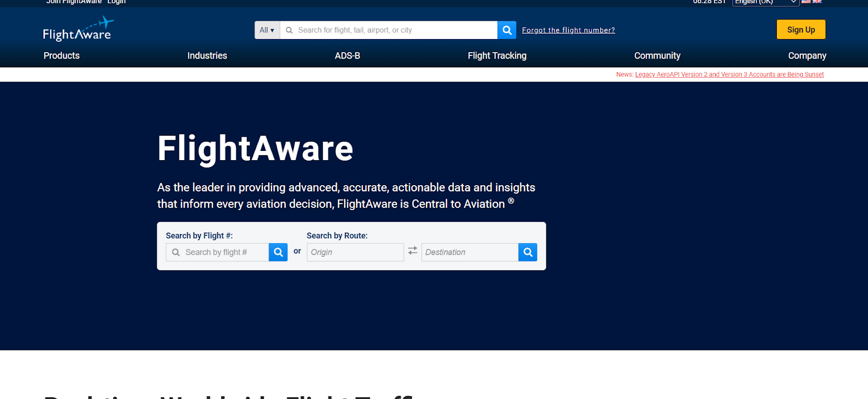Open the Company menu

(x=807, y=55)
